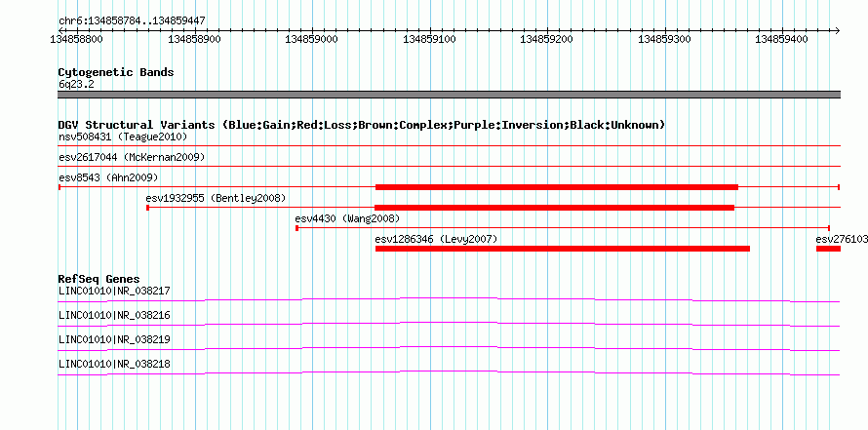This screenshot has width=868, height=430.
Task: Open gene LINC01010|NR_038219 label
Action: 114,339
